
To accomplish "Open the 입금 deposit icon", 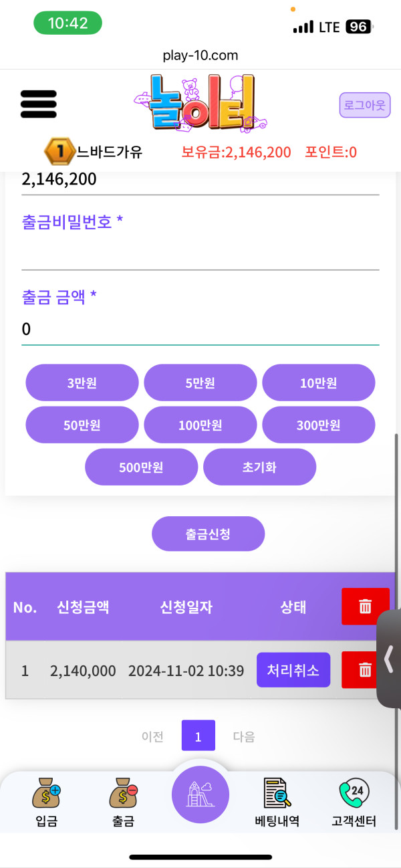I will click(x=46, y=802).
